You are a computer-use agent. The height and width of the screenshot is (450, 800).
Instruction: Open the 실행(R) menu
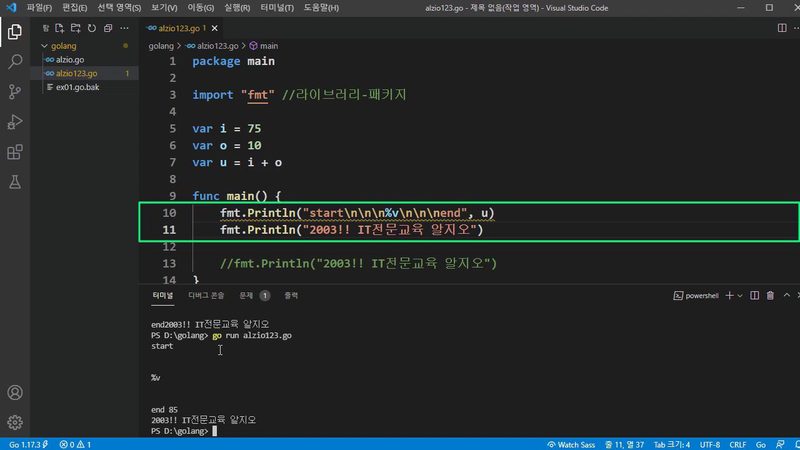(x=237, y=8)
